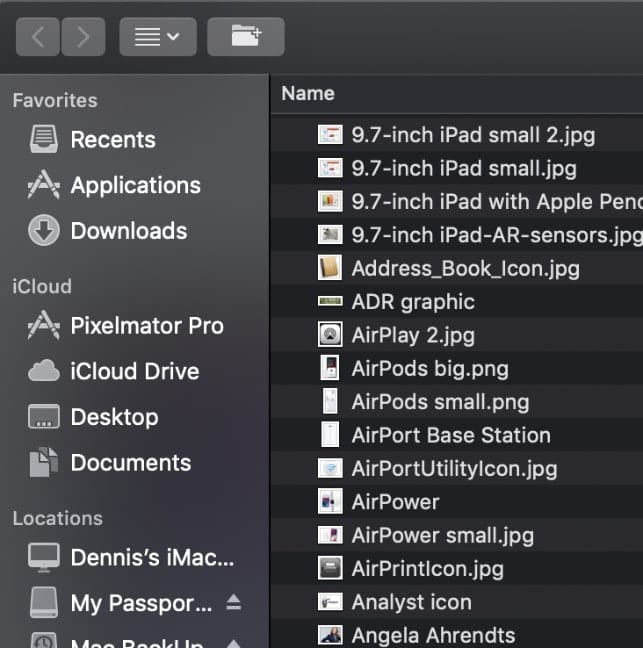Screen dimensions: 643x648
Task: Select iCloud Drive in sidebar
Action: point(134,371)
